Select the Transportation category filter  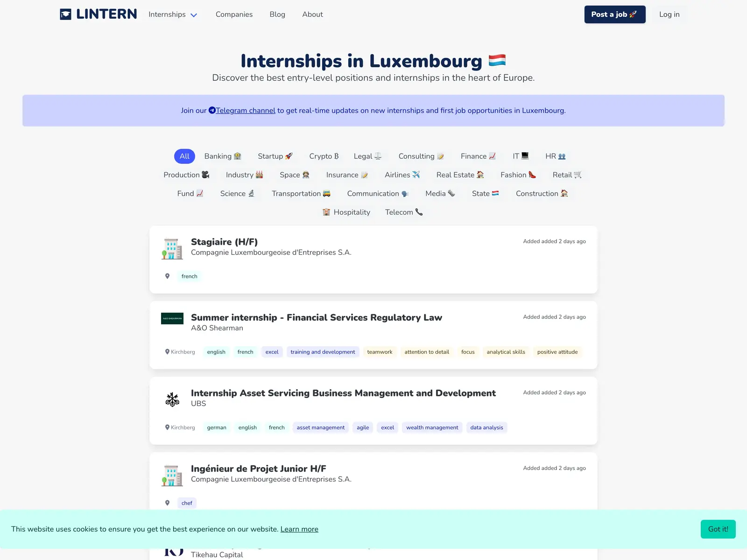coord(301,194)
